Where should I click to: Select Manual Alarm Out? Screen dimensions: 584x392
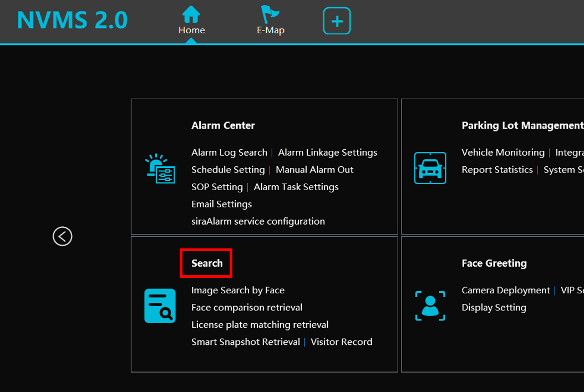(x=314, y=170)
